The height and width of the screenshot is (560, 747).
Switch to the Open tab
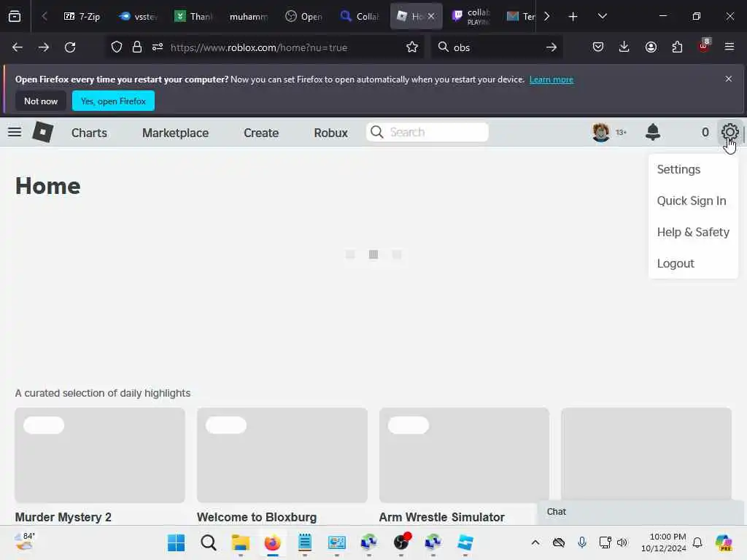pos(303,17)
